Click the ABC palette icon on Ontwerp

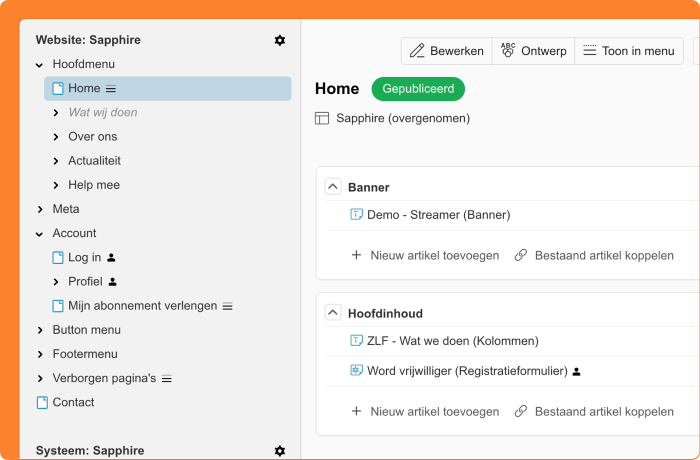(x=508, y=50)
